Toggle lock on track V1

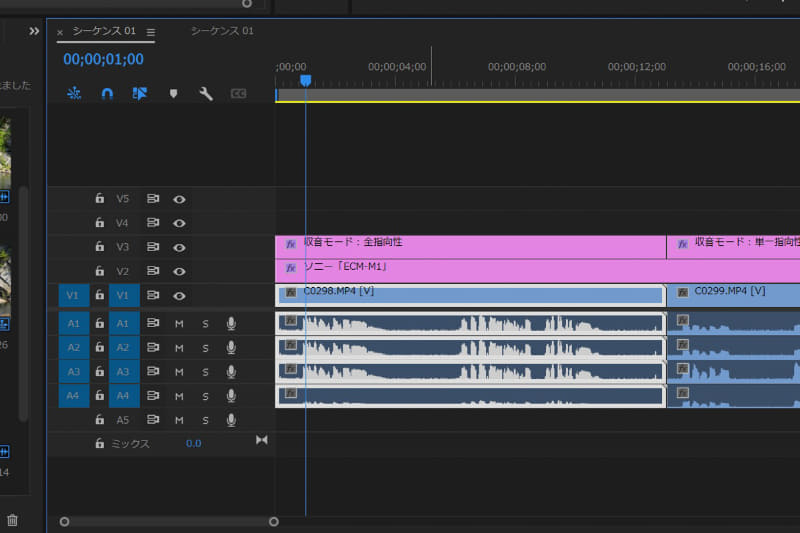point(99,295)
